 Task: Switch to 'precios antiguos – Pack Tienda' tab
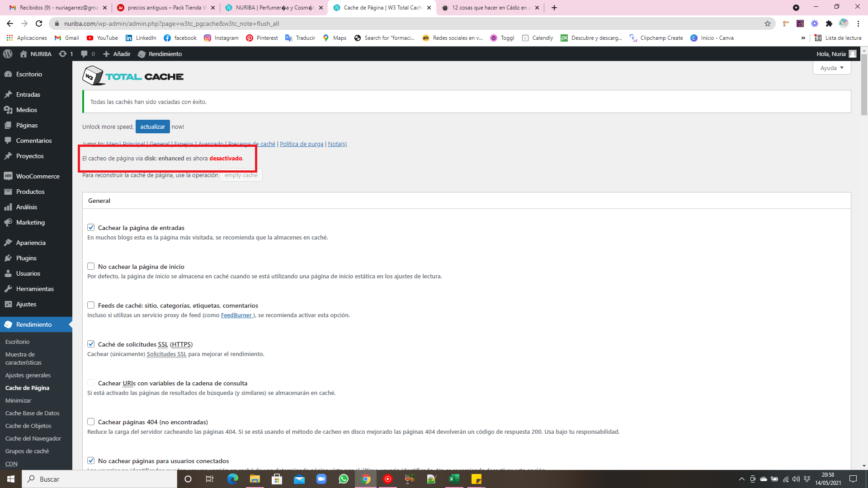coord(165,8)
